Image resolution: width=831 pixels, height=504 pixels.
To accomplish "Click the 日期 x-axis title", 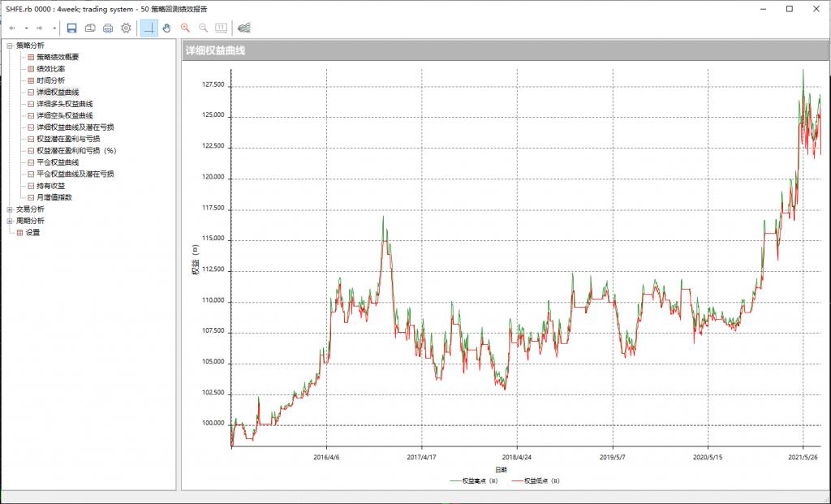I will [501, 470].
